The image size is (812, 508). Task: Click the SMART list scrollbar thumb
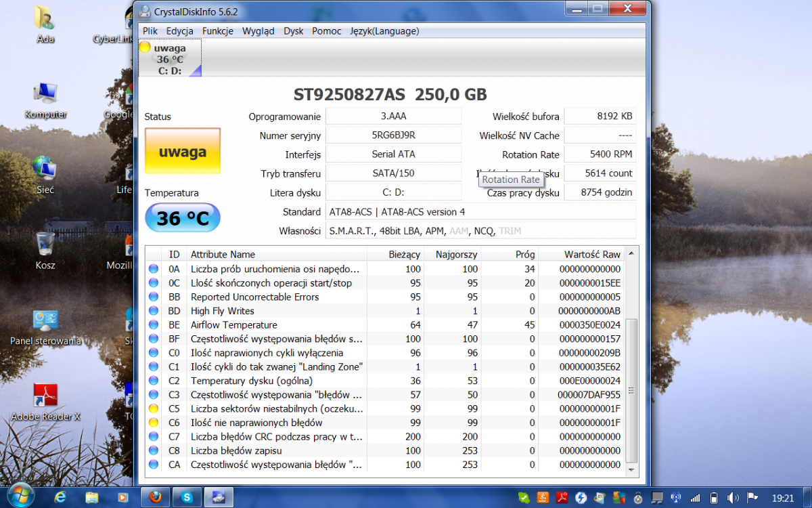632,391
